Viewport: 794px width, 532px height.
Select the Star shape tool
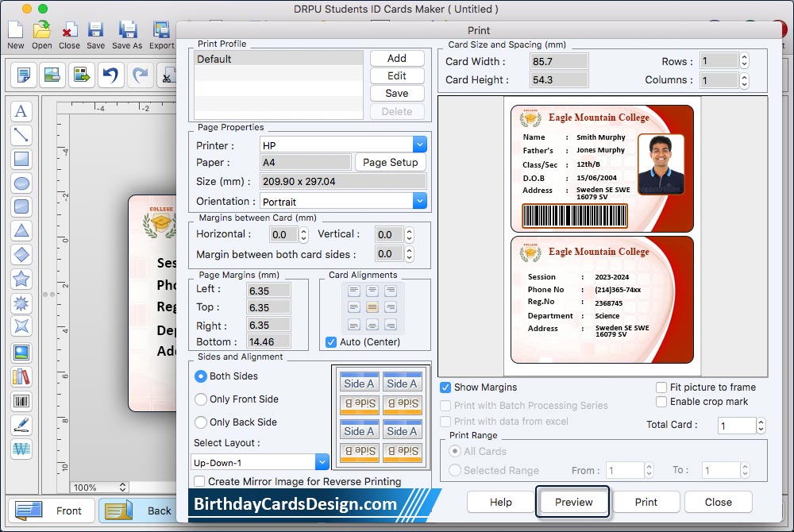pyautogui.click(x=21, y=279)
